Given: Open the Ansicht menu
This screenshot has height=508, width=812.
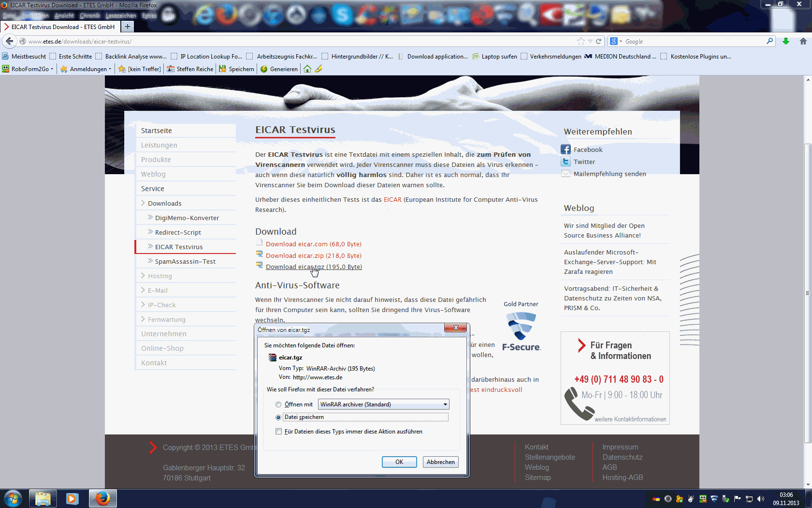Looking at the screenshot, I should (64, 16).
